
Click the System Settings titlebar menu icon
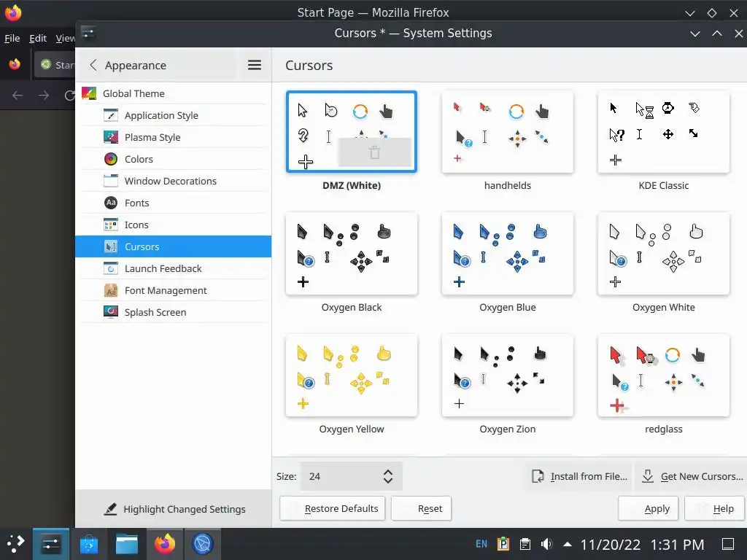88,33
